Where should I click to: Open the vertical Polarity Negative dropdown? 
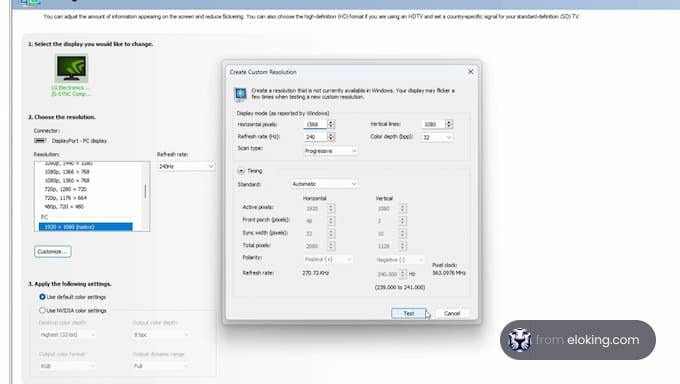point(400,259)
